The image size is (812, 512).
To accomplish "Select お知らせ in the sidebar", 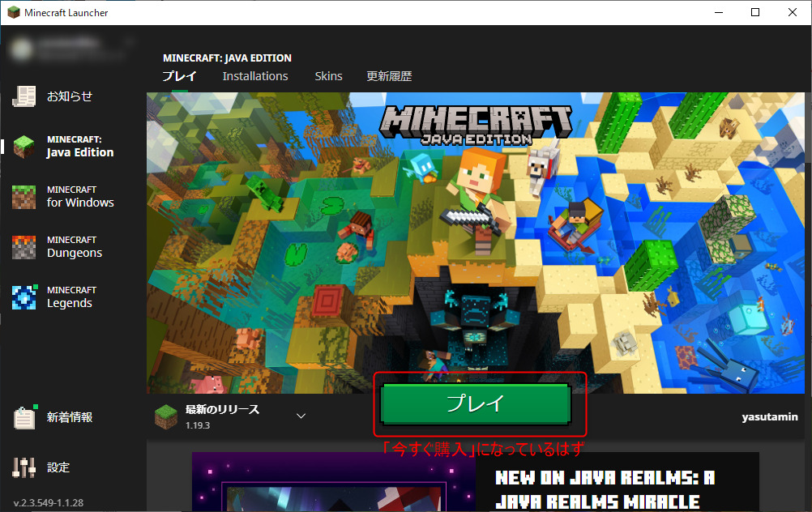I will coord(70,96).
